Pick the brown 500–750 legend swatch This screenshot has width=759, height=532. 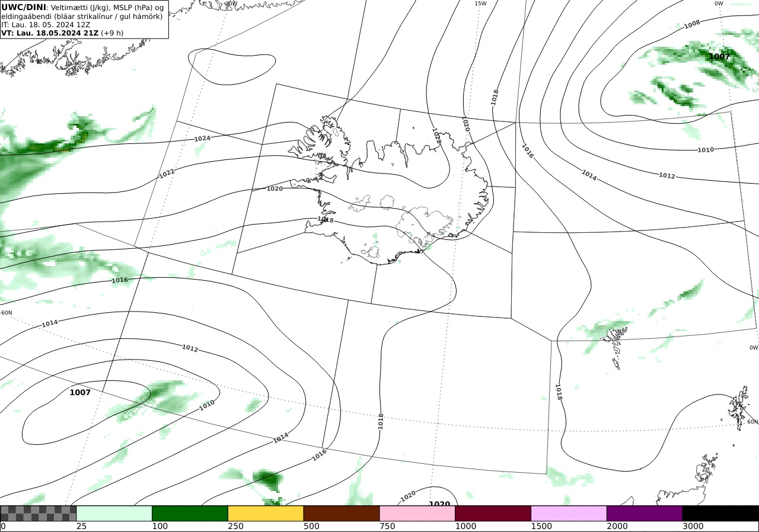pos(342,513)
